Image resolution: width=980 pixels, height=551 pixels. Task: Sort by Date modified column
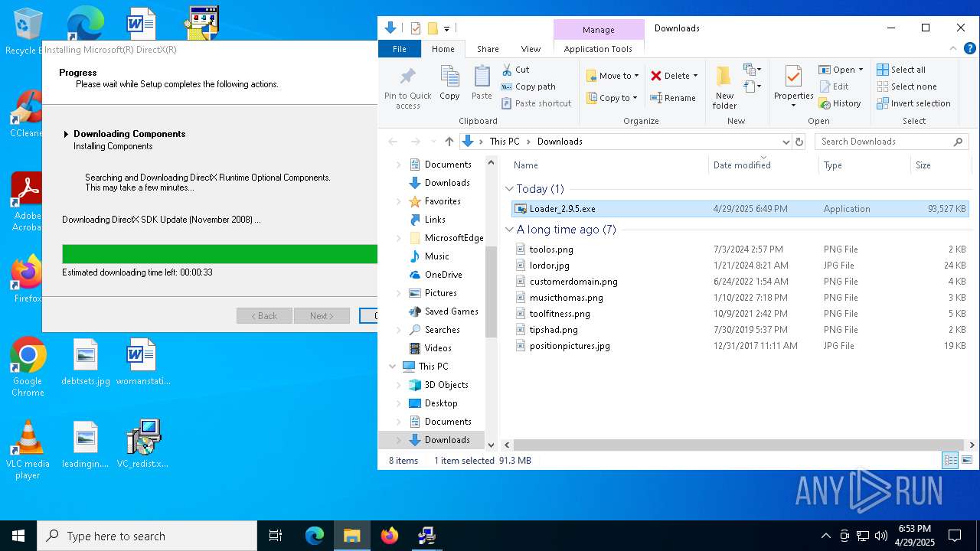coord(762,165)
